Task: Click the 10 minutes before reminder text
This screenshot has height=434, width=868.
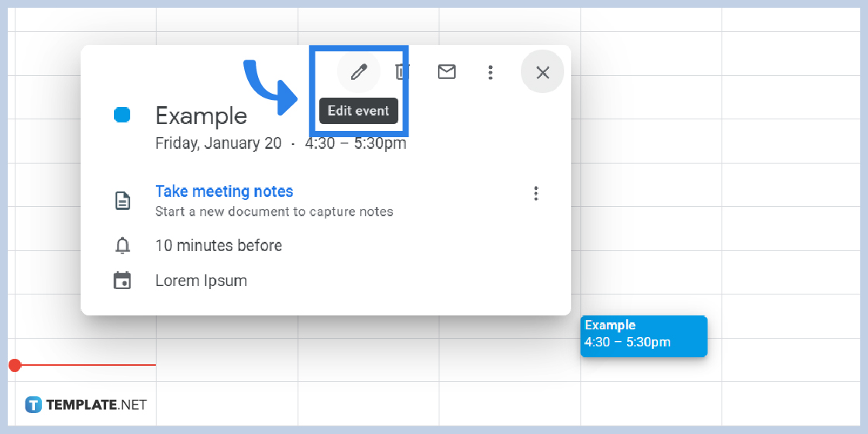Action: 219,245
